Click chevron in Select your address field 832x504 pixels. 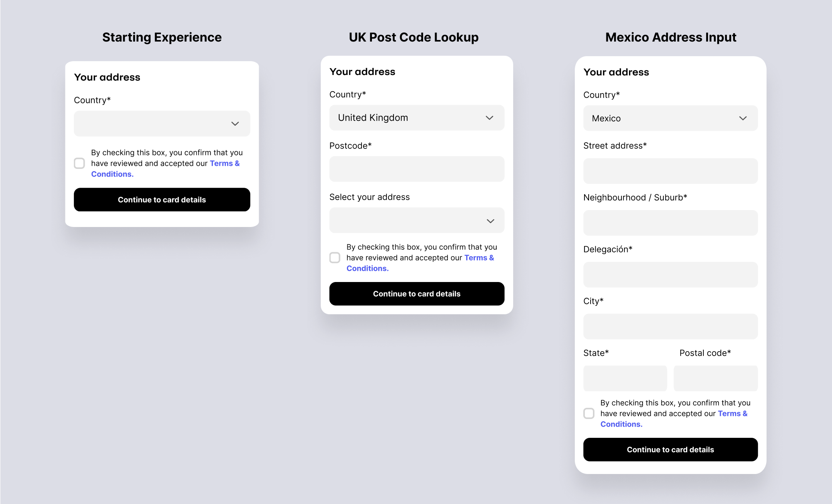[490, 221]
